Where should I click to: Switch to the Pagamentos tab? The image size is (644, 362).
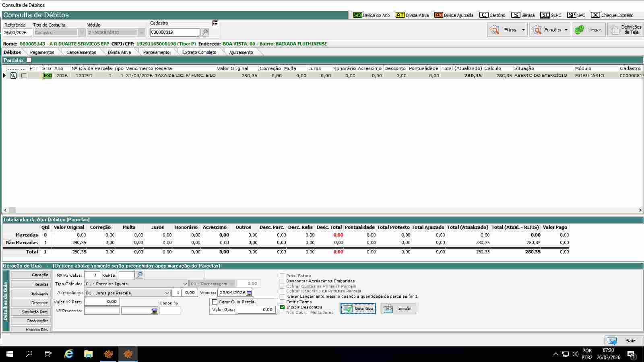(42, 52)
